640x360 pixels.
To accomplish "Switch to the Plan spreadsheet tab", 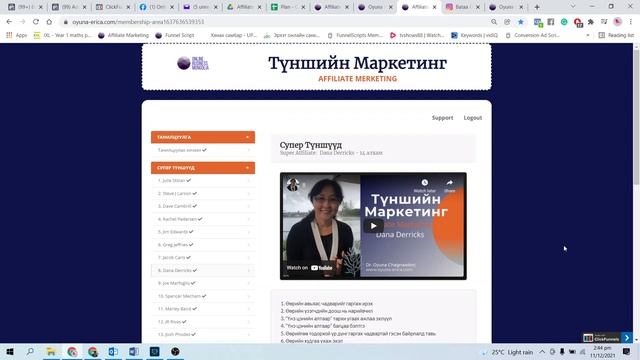I will point(288,7).
